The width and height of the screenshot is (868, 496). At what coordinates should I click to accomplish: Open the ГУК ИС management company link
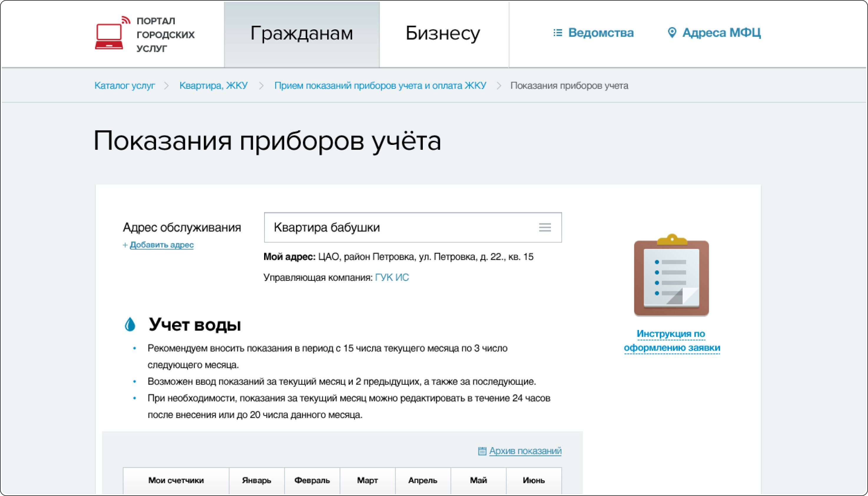[x=392, y=277]
